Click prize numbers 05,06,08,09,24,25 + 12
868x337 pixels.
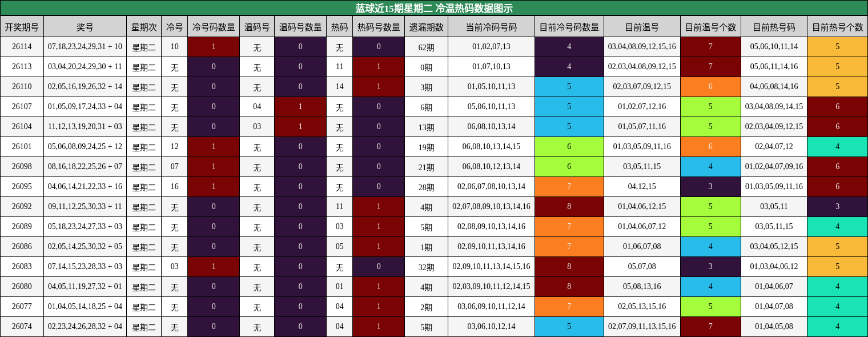coord(85,147)
